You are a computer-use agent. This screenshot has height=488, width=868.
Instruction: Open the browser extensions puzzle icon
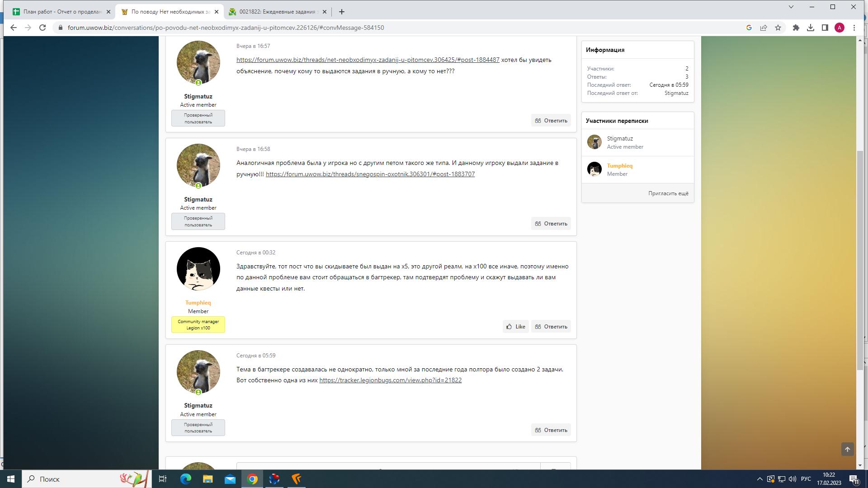click(796, 28)
